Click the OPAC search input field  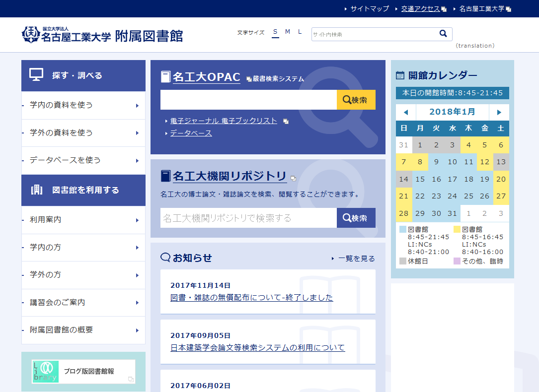click(x=248, y=100)
